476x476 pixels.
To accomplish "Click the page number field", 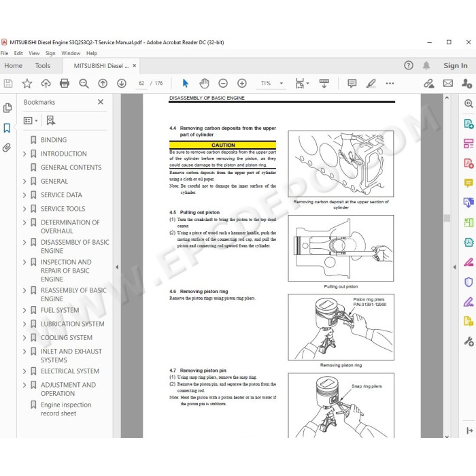I will [141, 83].
